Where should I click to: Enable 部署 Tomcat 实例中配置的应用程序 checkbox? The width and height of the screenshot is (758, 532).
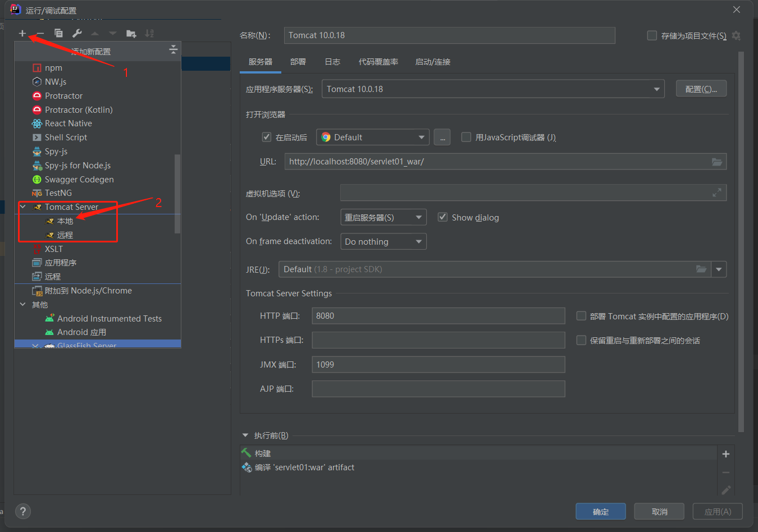(582, 316)
